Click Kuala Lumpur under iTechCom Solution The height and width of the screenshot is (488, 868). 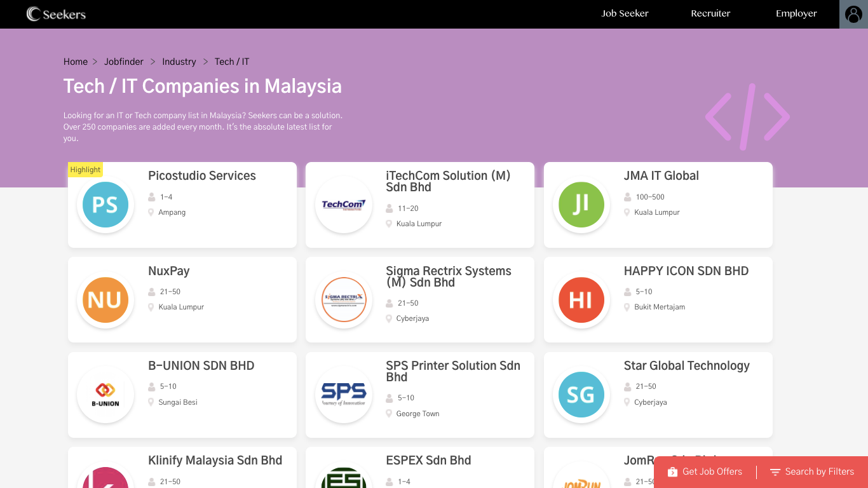point(419,224)
